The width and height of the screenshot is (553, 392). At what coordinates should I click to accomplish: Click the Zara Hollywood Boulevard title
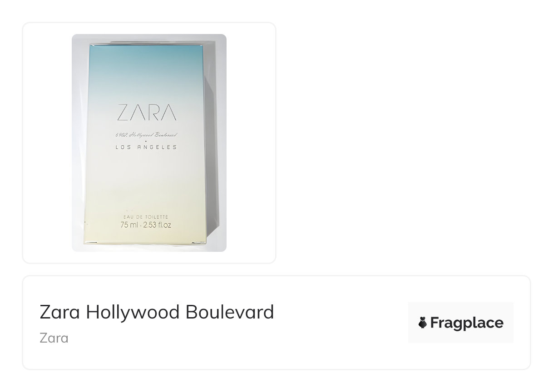tap(157, 312)
